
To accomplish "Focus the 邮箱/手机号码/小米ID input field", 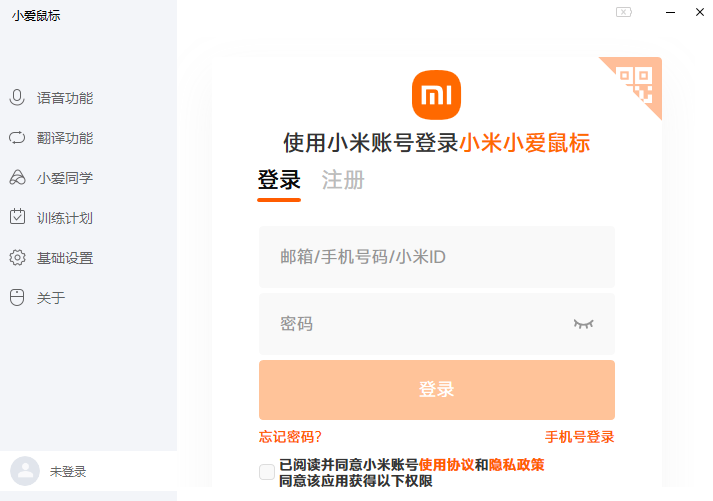I will tap(436, 257).
